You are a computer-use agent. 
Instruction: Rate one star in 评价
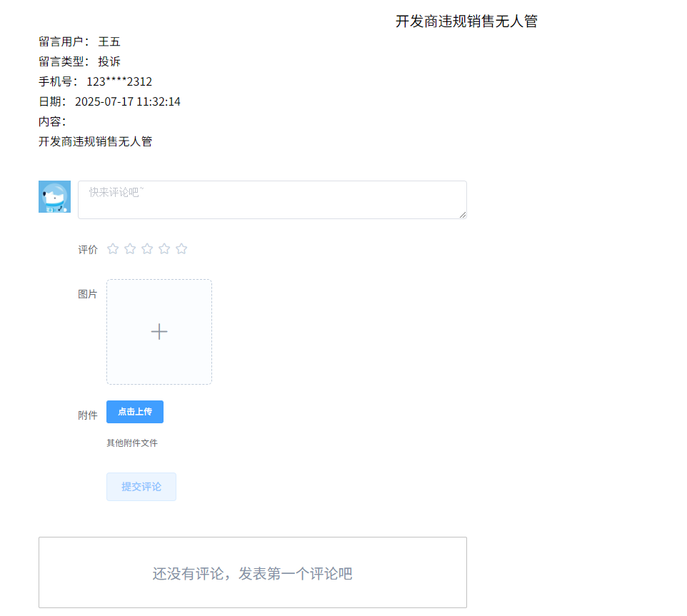(x=113, y=249)
